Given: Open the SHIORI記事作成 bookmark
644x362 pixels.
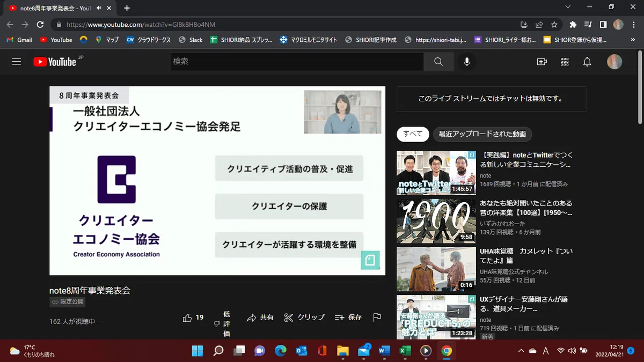Looking at the screenshot, I should coord(370,40).
